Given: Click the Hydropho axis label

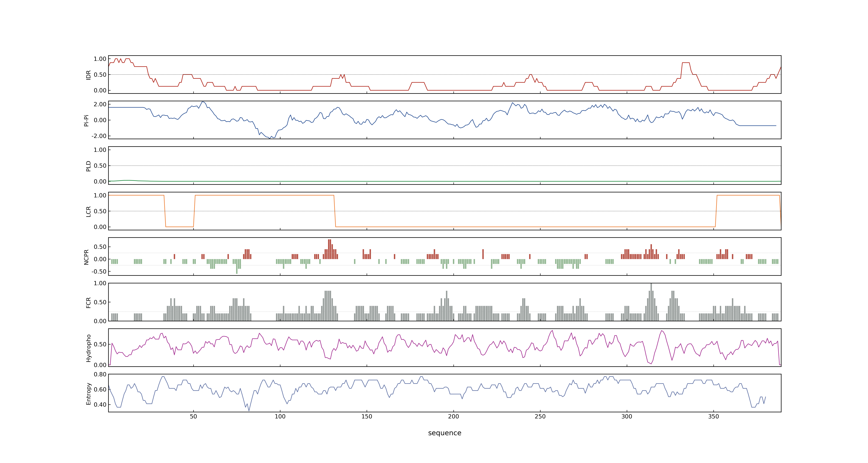Looking at the screenshot, I should click(x=88, y=348).
